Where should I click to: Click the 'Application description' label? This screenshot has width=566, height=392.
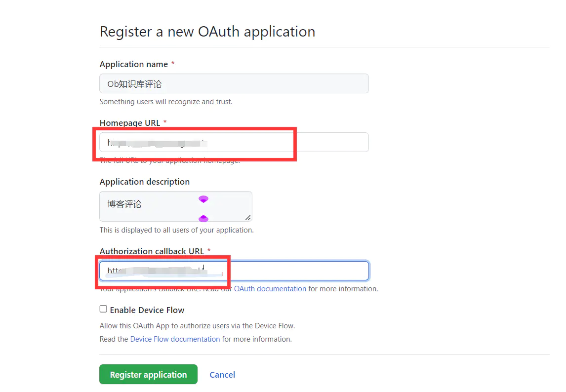(x=145, y=182)
